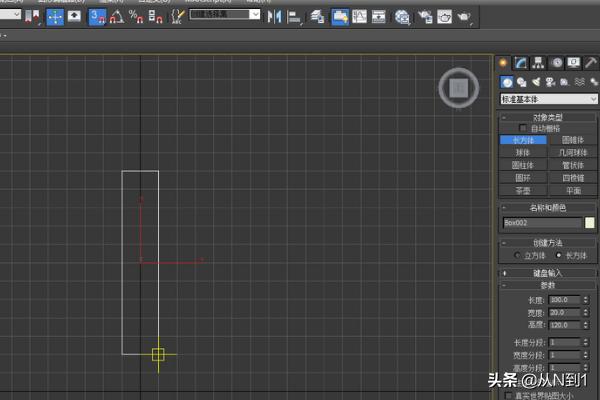Click the pivot center flyout icon

[x=32, y=17]
